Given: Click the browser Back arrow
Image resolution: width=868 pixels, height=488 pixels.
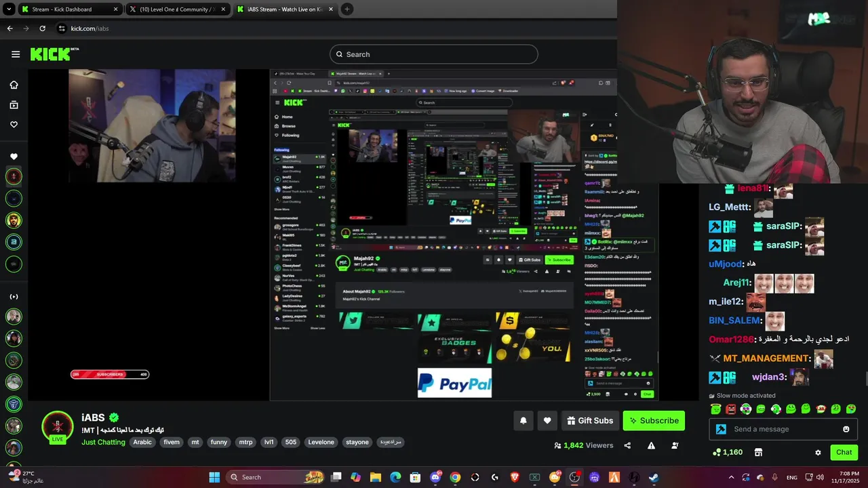Looking at the screenshot, I should pyautogui.click(x=9, y=28).
